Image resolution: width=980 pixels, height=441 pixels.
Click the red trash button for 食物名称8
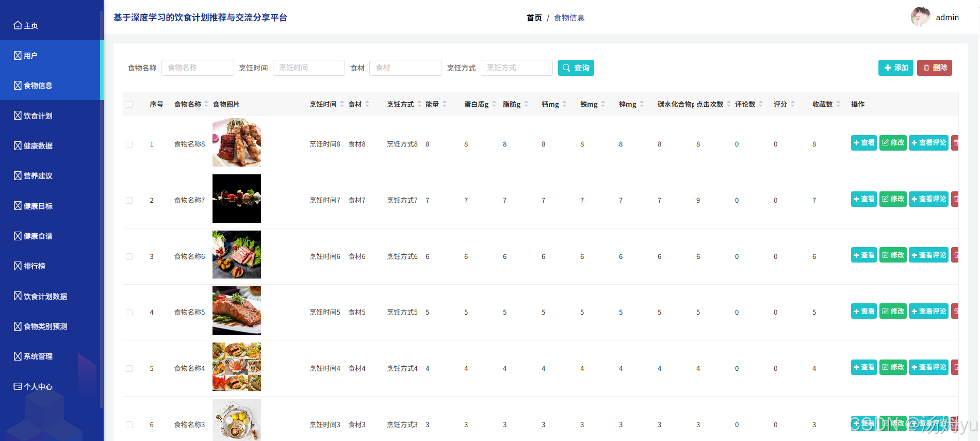click(x=955, y=143)
